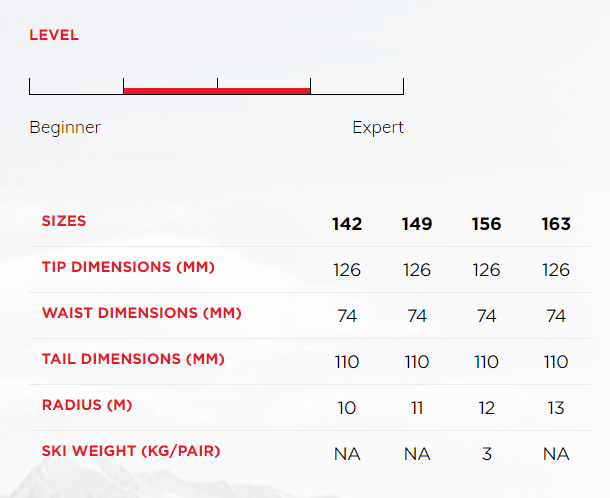Click the WAIST DIMENSIONS (MM) row label
The width and height of the screenshot is (610, 498).
click(x=141, y=313)
